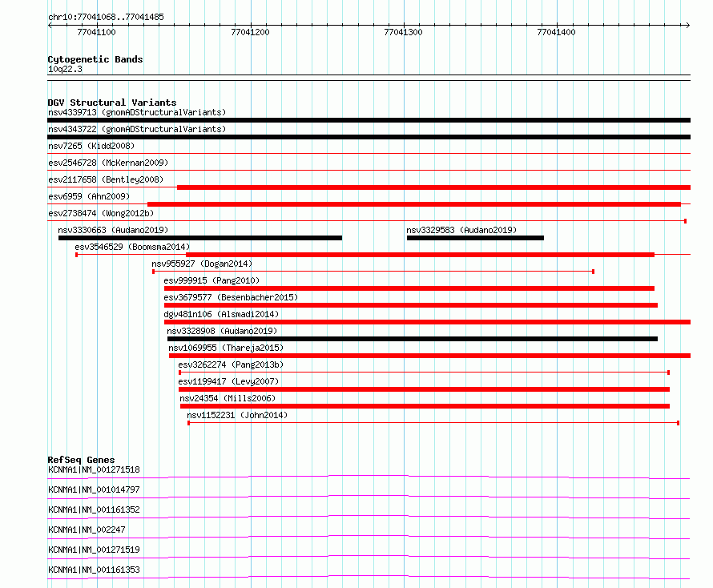Select esv3262274 (Pang2013b) label

point(231,364)
